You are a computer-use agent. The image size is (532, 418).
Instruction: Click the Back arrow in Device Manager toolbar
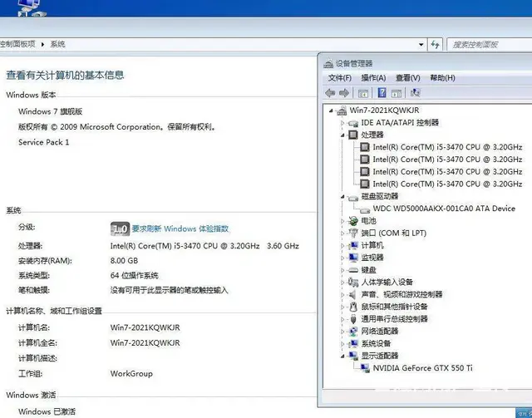[330, 93]
